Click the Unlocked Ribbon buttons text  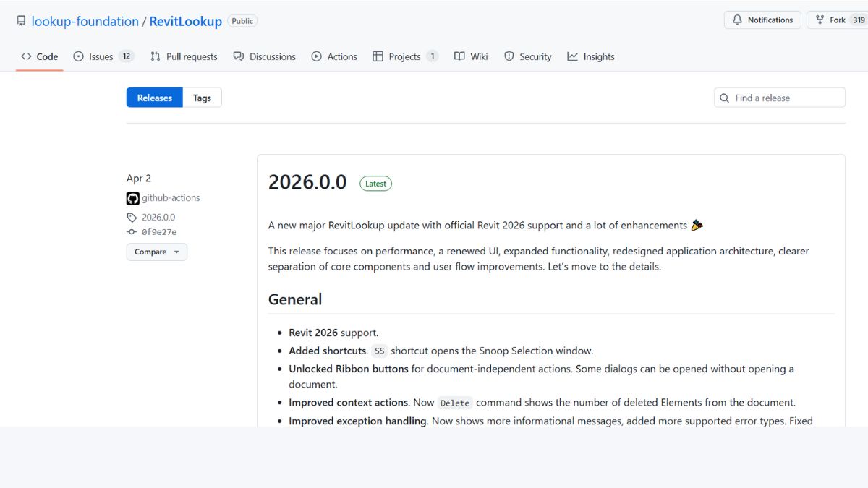click(349, 369)
